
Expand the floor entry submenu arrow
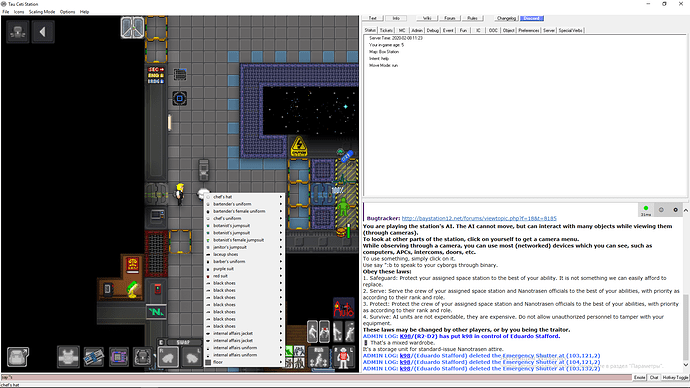click(x=281, y=362)
